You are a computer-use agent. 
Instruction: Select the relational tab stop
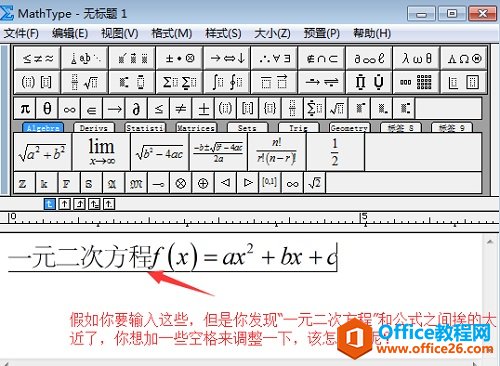coord(94,204)
